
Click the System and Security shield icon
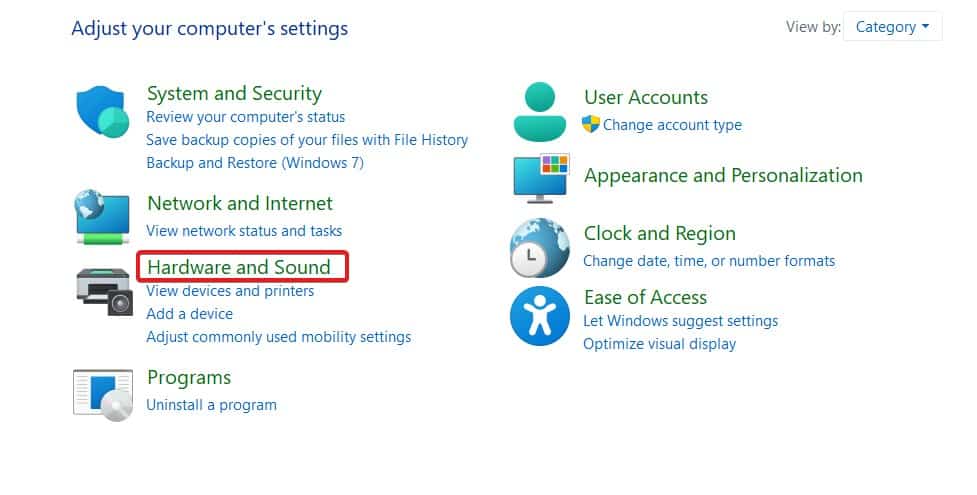[103, 111]
